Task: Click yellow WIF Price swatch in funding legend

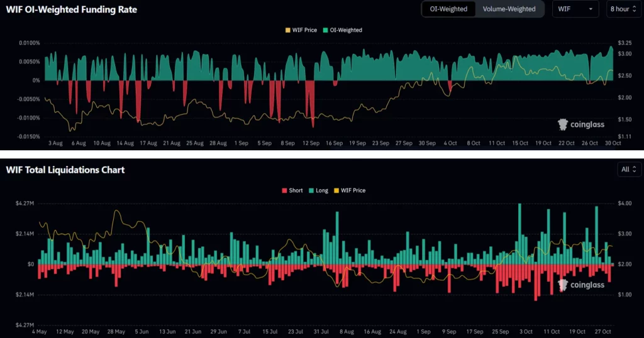Action: click(x=288, y=30)
